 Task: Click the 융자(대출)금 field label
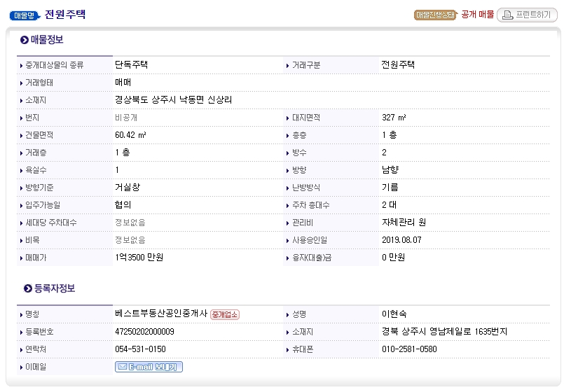pos(312,258)
